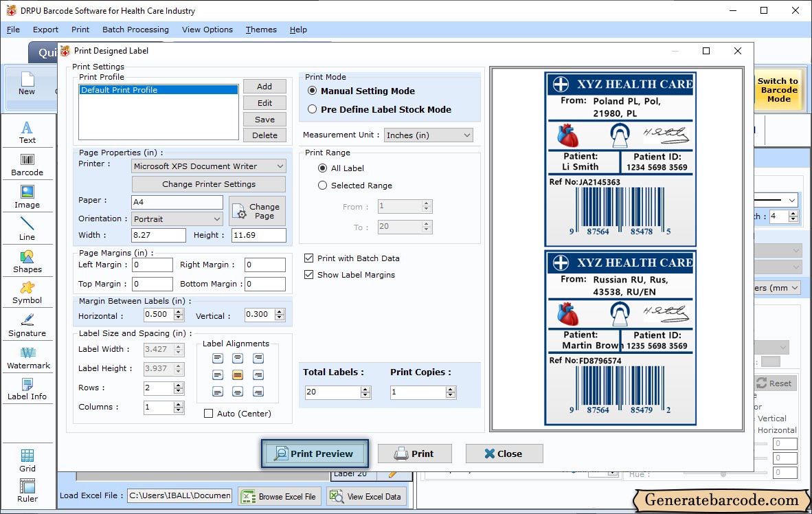Screen dimensions: 812x514
Task: Click the Print button
Action: pyautogui.click(x=415, y=454)
